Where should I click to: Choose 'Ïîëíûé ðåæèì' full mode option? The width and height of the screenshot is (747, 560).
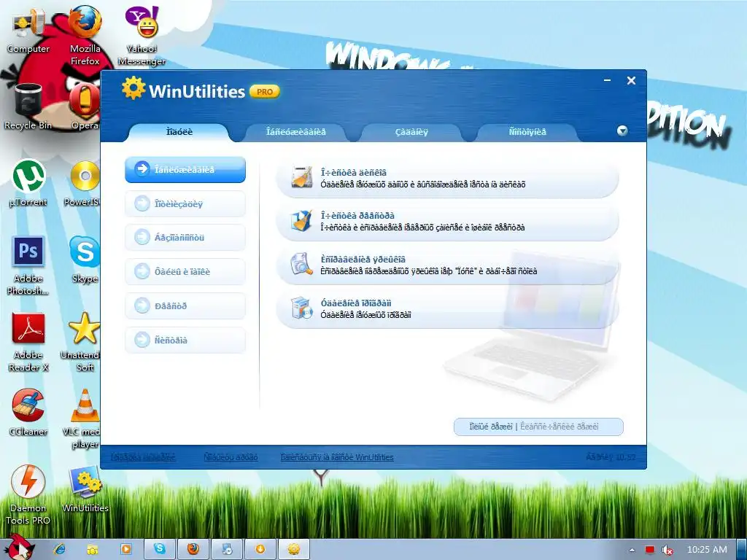pyautogui.click(x=491, y=427)
